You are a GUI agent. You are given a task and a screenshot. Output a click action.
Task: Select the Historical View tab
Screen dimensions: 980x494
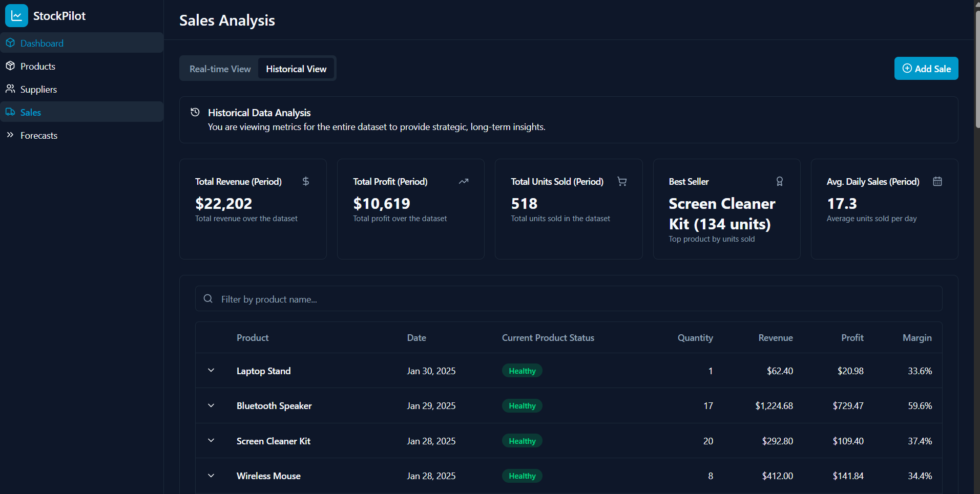[296, 68]
